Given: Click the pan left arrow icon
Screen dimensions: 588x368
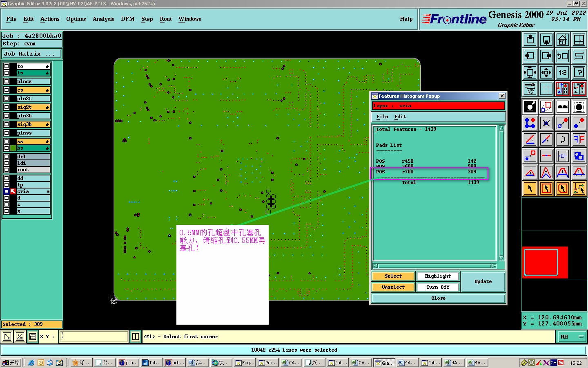Looking at the screenshot, I should coord(530,56).
